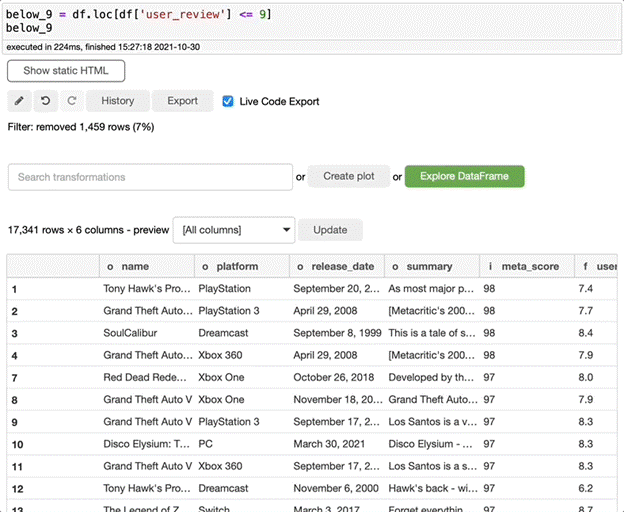Screen dimensions: 624x512
Task: Open the [All columns] dropdown
Action: click(234, 230)
